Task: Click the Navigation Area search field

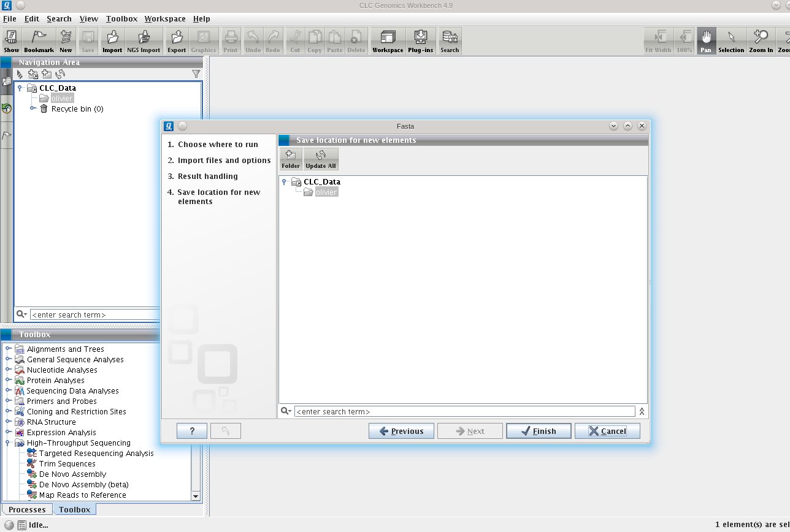Action: (95, 314)
